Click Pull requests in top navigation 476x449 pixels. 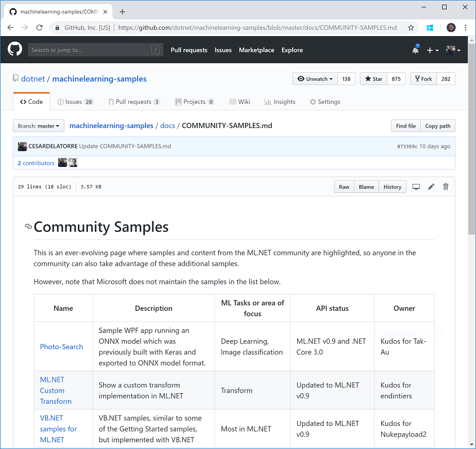pyautogui.click(x=189, y=50)
